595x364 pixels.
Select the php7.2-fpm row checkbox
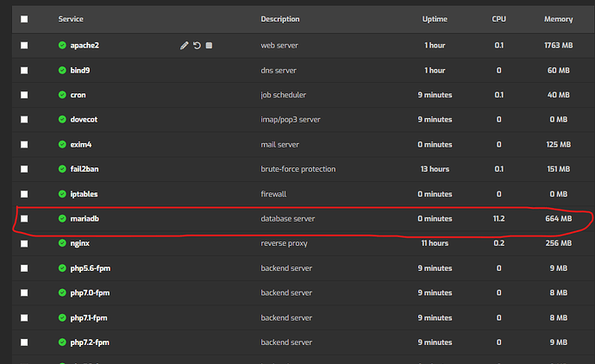point(24,342)
